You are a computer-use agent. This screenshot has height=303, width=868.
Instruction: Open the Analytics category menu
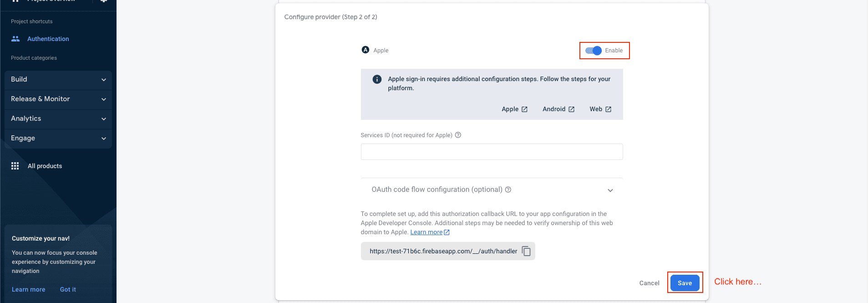click(x=58, y=118)
